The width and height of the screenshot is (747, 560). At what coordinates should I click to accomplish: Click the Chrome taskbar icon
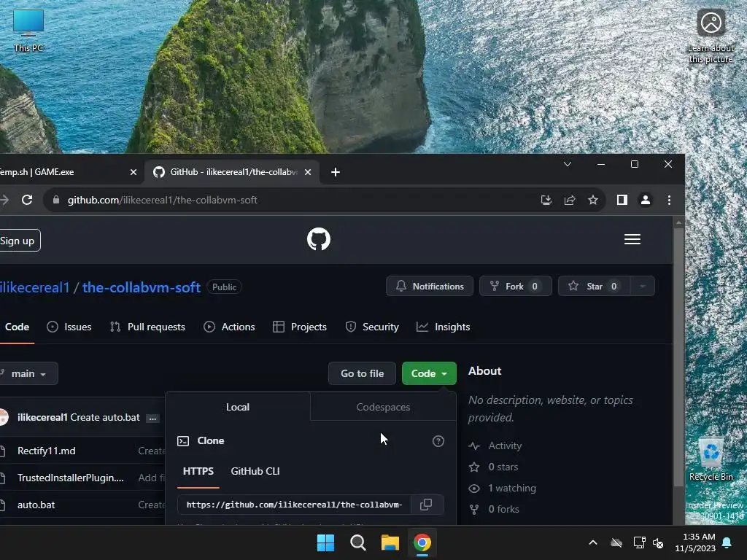(x=422, y=542)
